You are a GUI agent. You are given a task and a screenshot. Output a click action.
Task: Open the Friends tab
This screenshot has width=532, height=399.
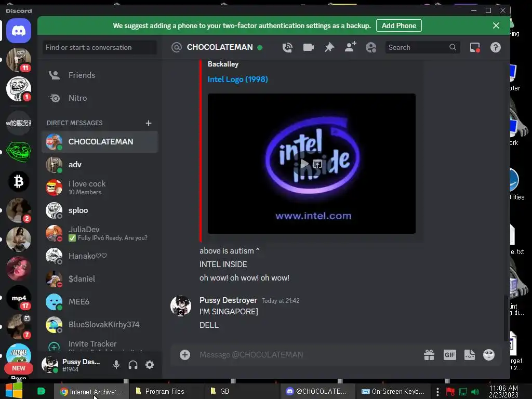[100, 75]
